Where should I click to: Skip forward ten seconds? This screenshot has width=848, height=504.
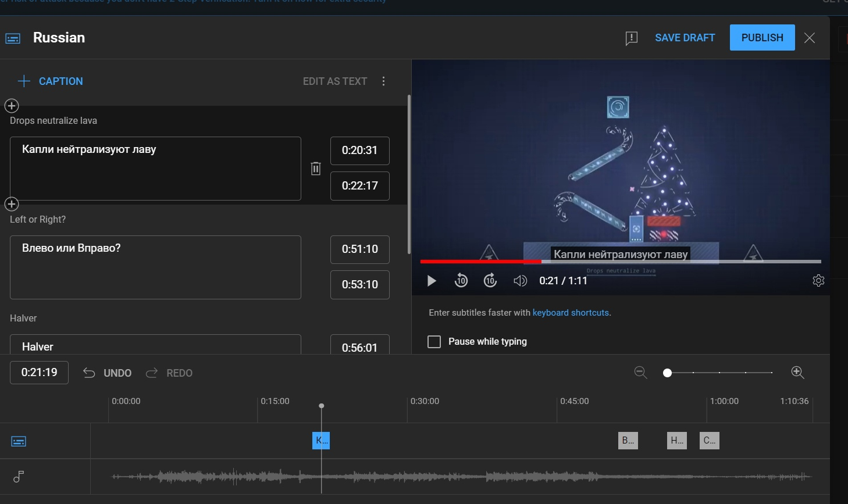pos(490,281)
